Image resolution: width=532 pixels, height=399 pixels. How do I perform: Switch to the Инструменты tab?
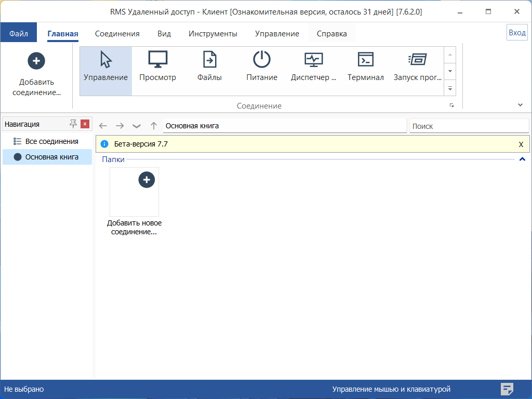(x=212, y=34)
